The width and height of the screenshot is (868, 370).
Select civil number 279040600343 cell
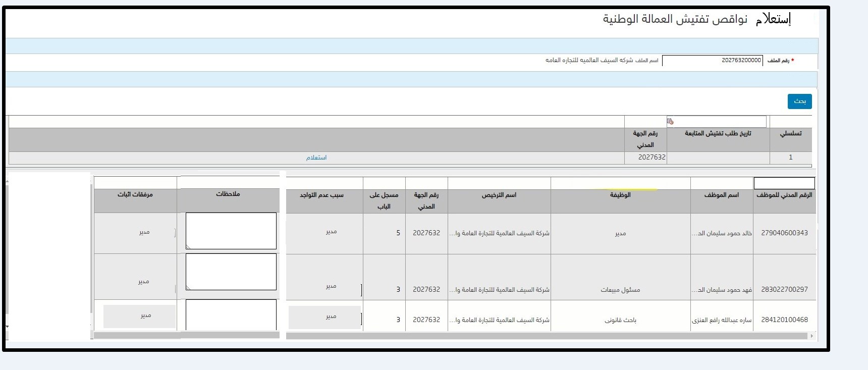point(784,233)
